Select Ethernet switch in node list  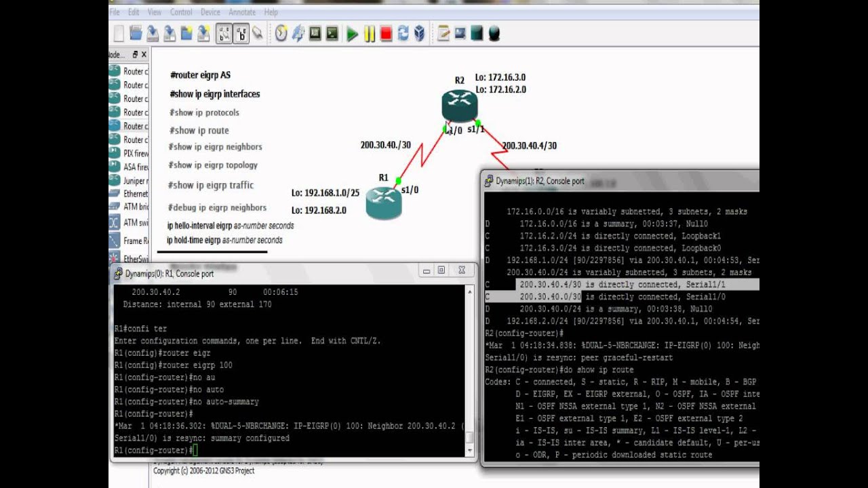129,194
